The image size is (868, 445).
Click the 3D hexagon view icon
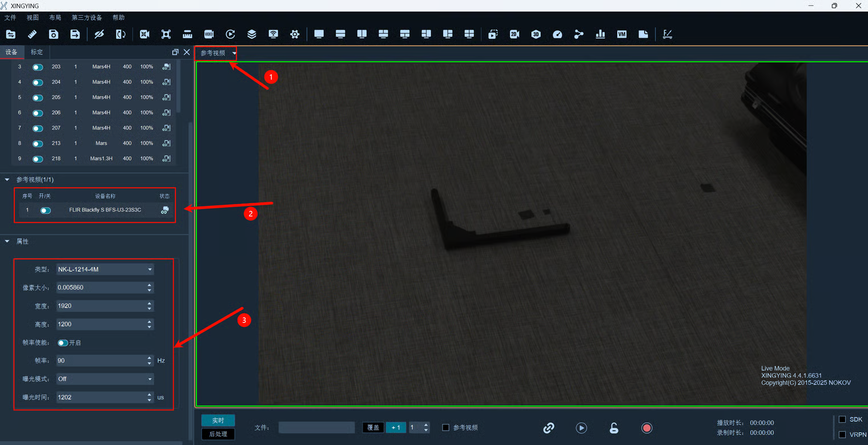(536, 34)
